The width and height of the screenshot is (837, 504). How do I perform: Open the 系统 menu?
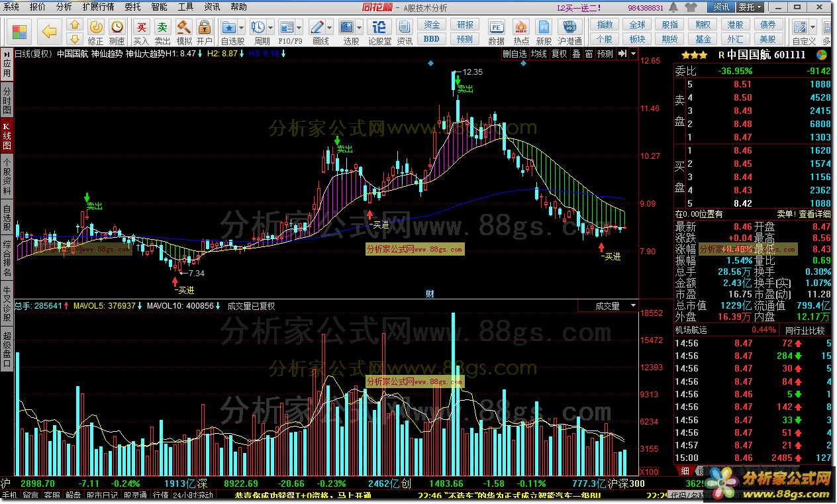tap(11, 7)
